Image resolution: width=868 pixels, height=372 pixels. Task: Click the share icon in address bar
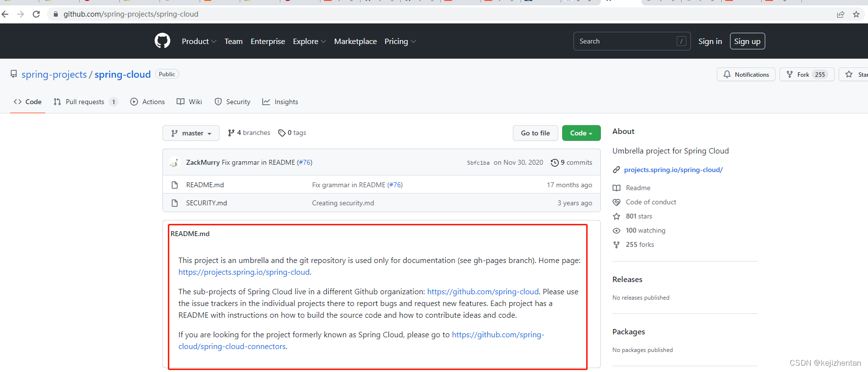(x=841, y=14)
